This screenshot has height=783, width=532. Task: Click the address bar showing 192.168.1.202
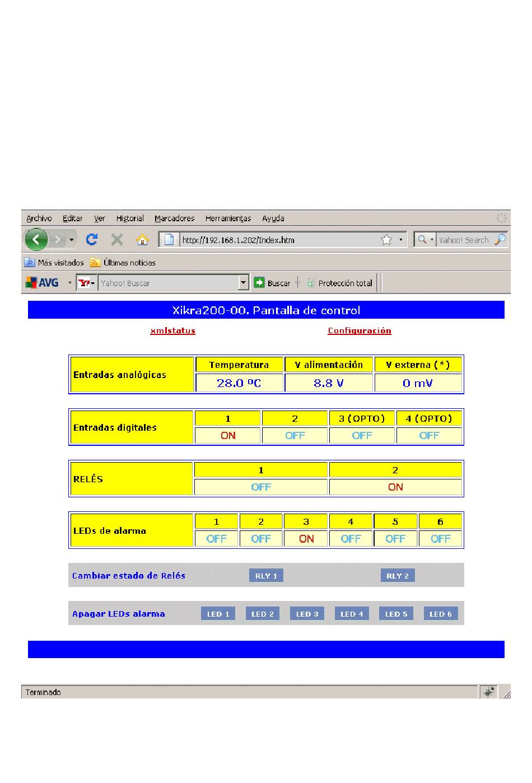tap(279, 240)
